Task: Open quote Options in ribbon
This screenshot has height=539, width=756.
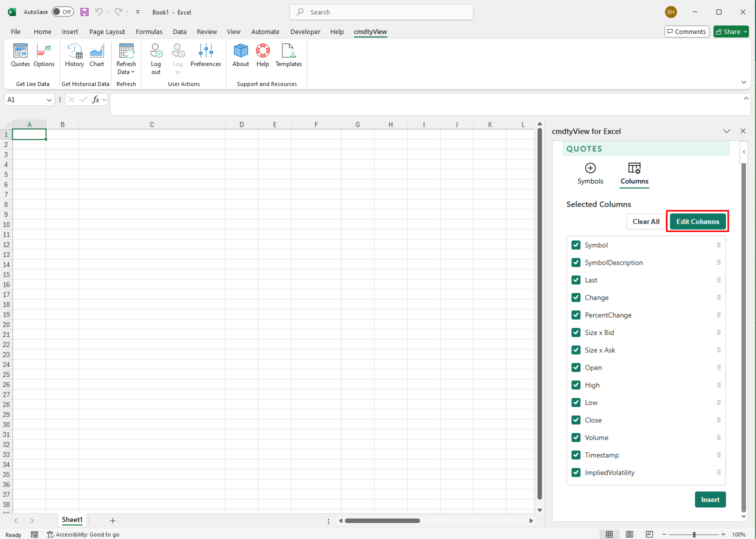Action: [x=44, y=55]
